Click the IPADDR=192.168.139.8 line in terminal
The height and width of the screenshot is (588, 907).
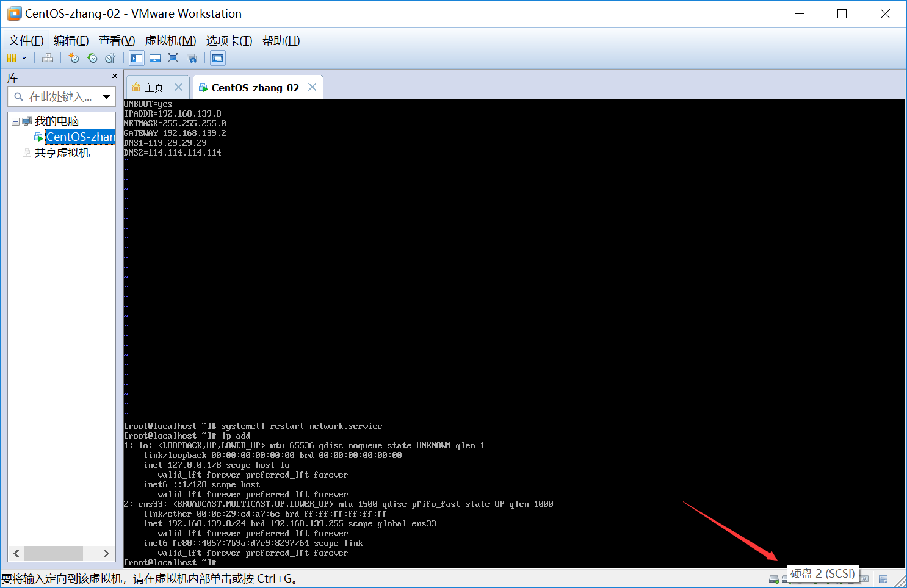pyautogui.click(x=173, y=113)
